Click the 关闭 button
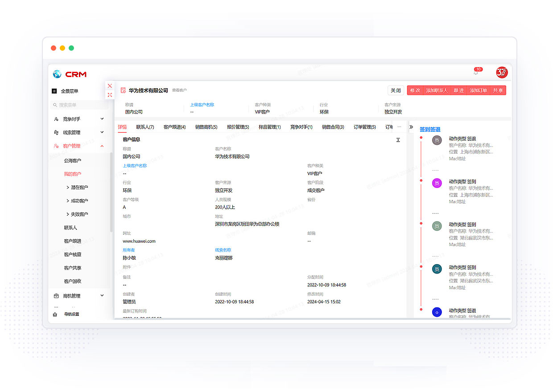The width and height of the screenshot is (553, 392). (x=396, y=90)
